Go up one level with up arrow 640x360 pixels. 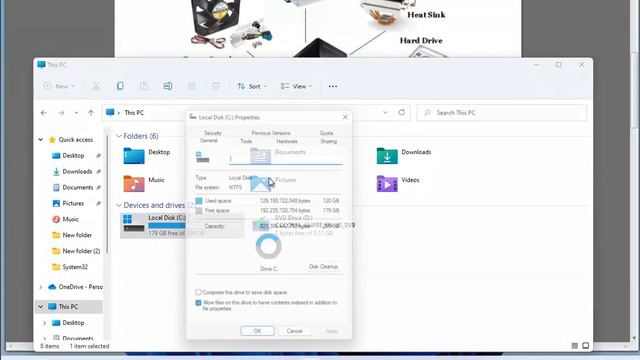(x=91, y=113)
